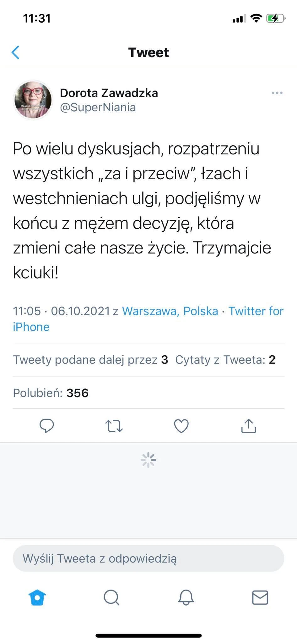Tap the share tweet icon
The width and height of the screenshot is (297, 644).
(x=248, y=426)
